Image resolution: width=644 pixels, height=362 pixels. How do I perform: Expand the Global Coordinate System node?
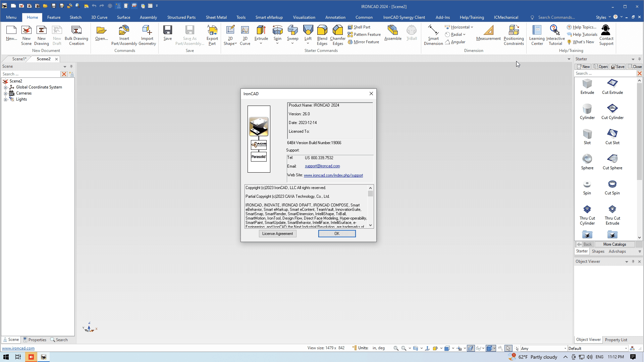5,87
